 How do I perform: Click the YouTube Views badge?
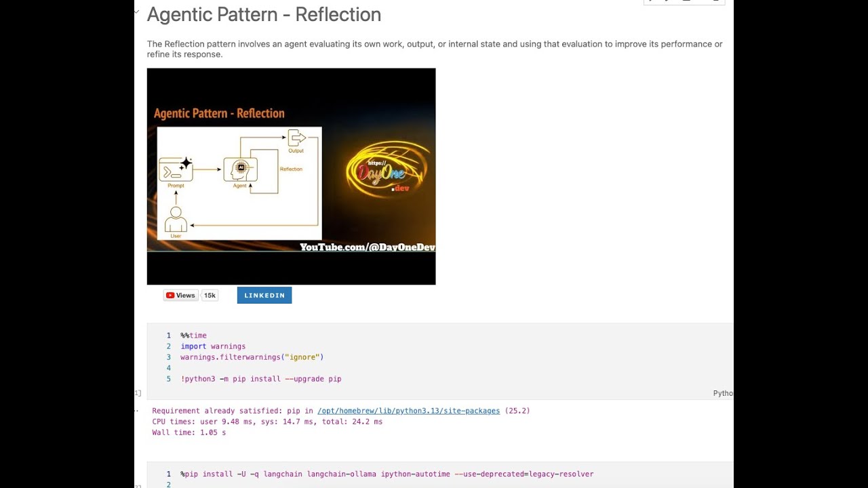tap(180, 296)
